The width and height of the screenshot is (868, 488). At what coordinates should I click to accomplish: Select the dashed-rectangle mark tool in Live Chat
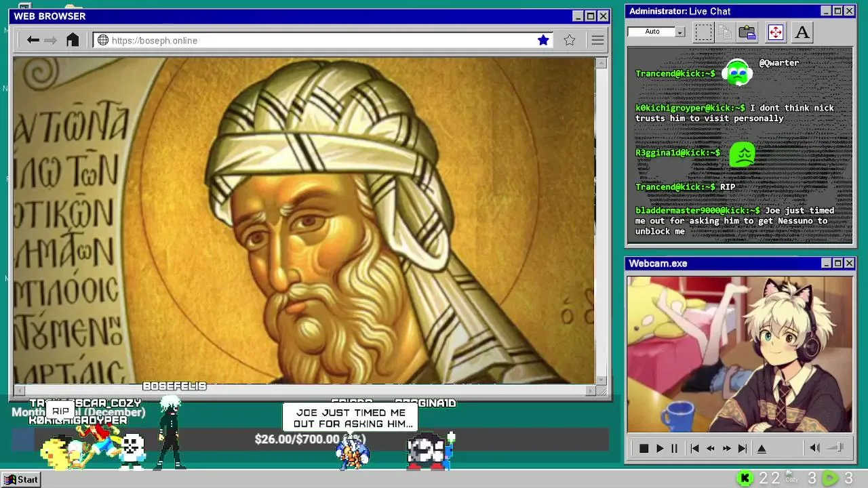coord(703,32)
